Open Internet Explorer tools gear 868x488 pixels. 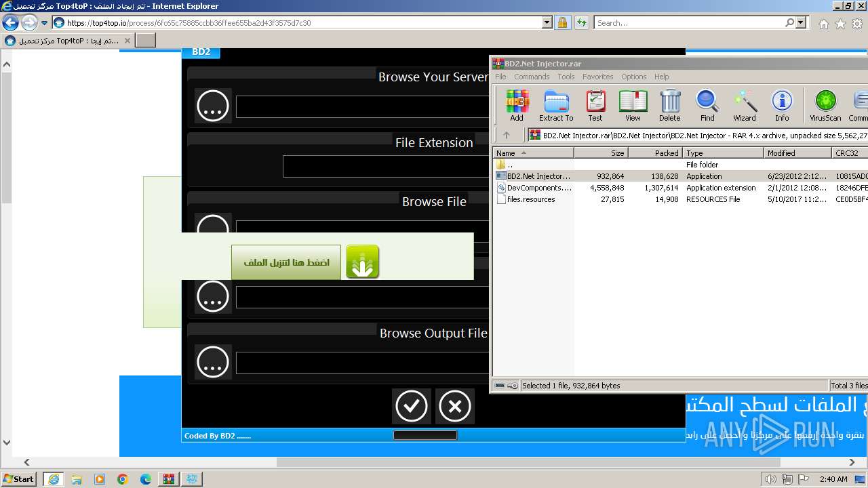coord(857,24)
